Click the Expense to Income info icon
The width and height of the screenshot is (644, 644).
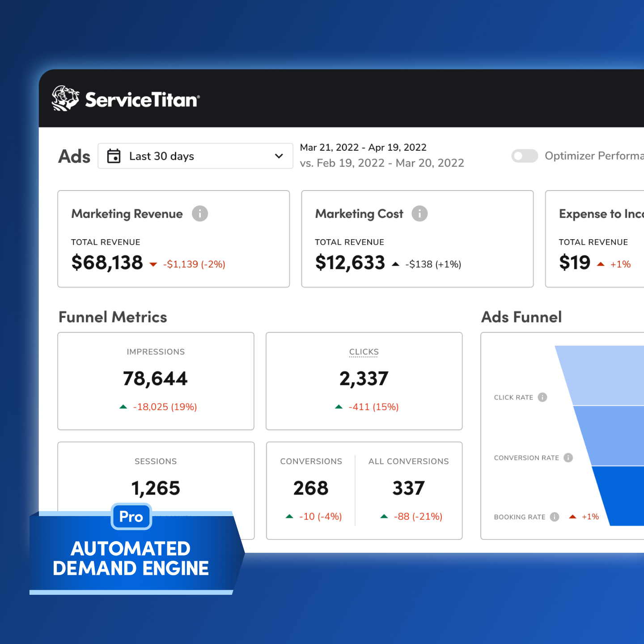point(641,213)
